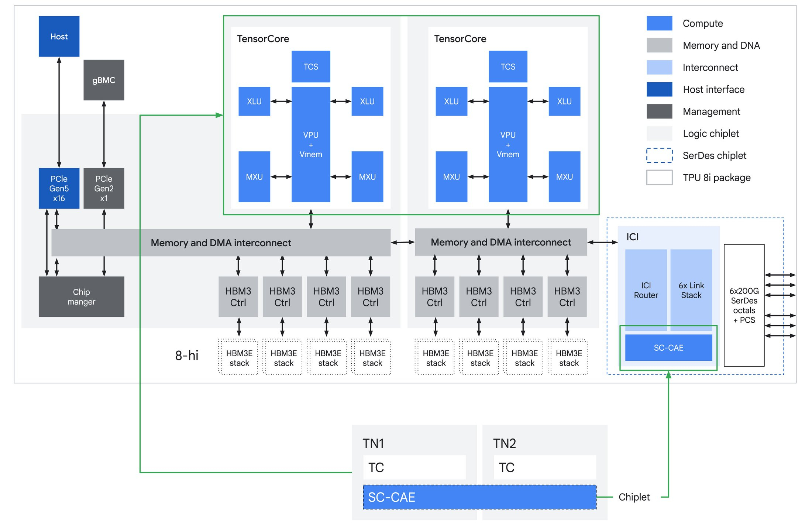Click the 6x Link Stack block
This screenshot has width=812, height=525.
click(691, 290)
